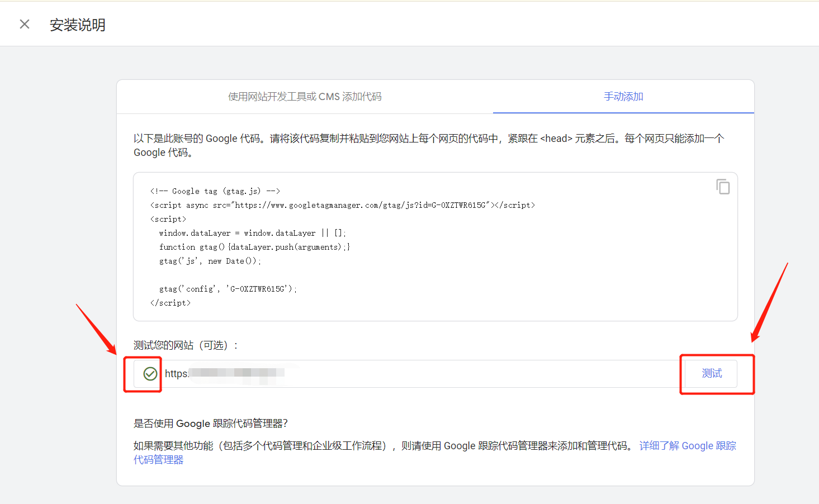The image size is (819, 504).
Task: Click the 是否使用 Google 跟踪代码管理器? heading
Action: click(x=211, y=424)
